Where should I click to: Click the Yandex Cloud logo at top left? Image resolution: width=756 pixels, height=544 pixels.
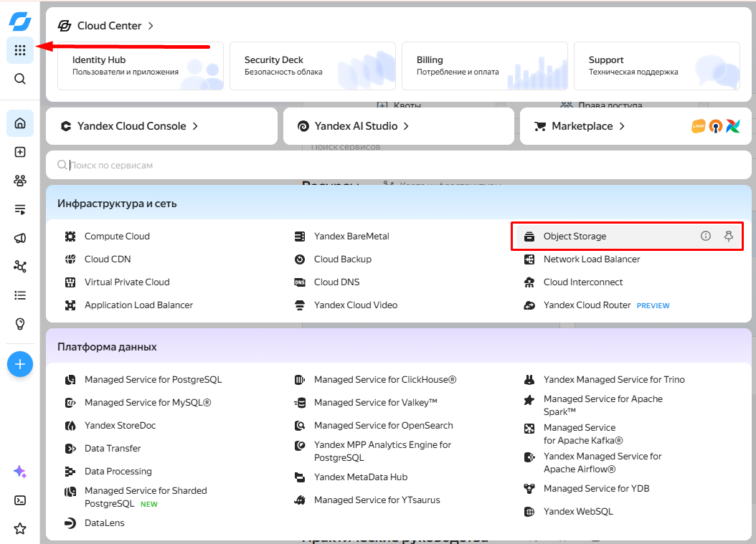point(20,21)
